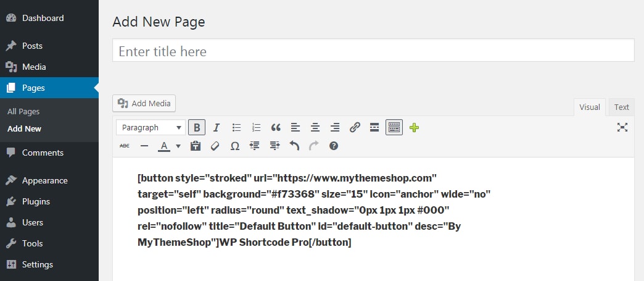The width and height of the screenshot is (644, 281).
Task: Switch to the Text editor tab
Action: (x=621, y=107)
